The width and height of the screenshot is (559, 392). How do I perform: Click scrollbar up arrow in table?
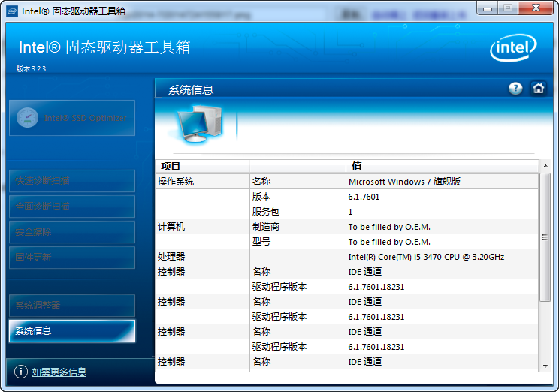click(545, 166)
